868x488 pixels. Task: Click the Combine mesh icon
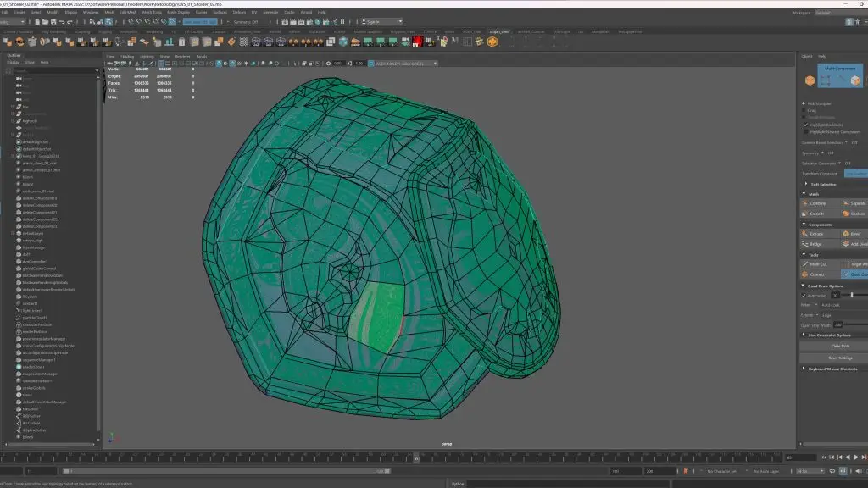[x=805, y=203]
